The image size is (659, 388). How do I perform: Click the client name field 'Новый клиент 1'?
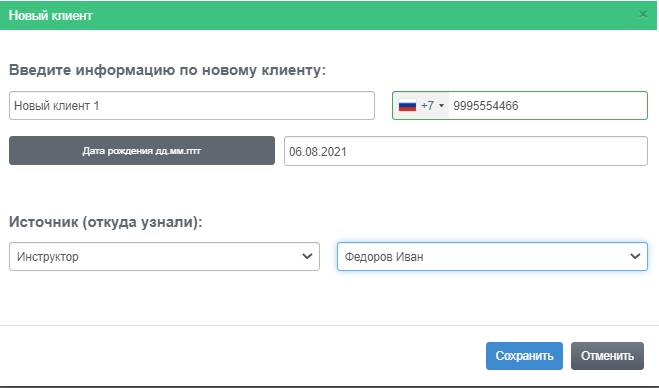(192, 106)
